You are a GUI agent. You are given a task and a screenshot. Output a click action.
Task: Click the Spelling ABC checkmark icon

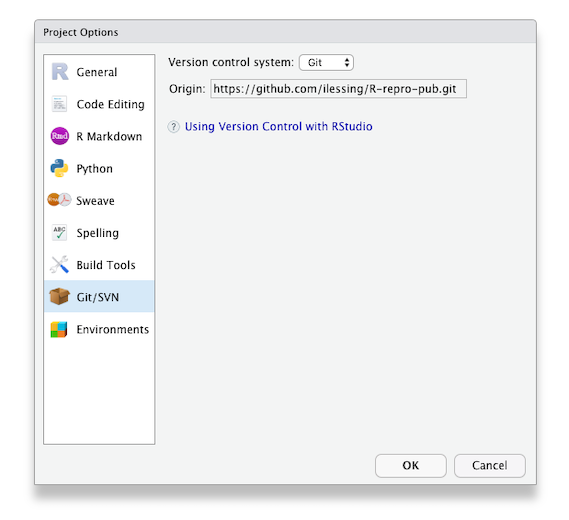[60, 232]
